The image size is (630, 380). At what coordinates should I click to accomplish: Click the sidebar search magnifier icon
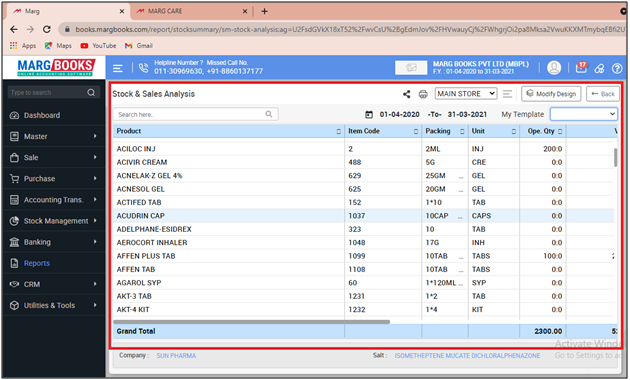pyautogui.click(x=91, y=92)
